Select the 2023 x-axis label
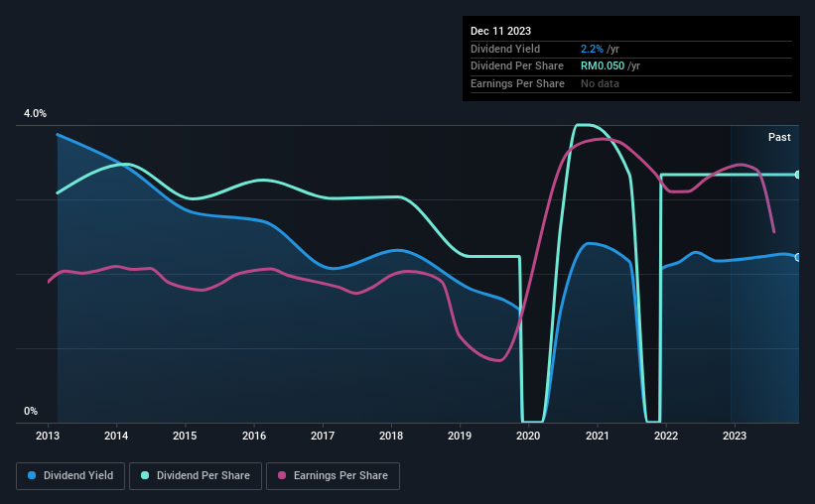Image resolution: width=815 pixels, height=504 pixels. 735,436
